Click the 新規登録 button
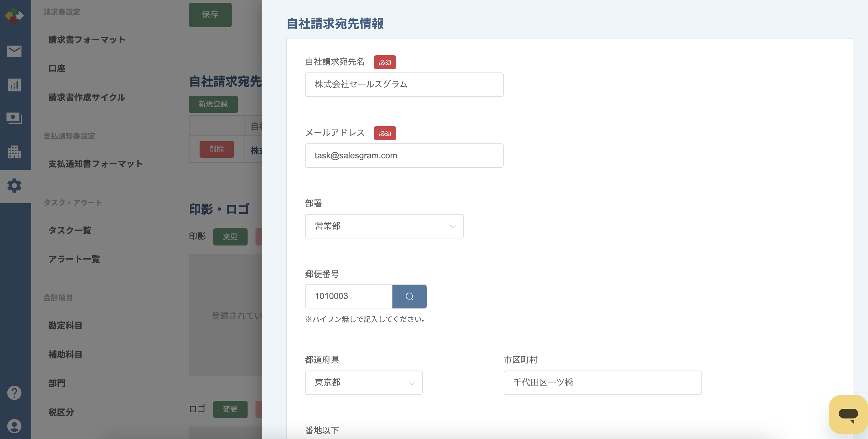 (213, 104)
